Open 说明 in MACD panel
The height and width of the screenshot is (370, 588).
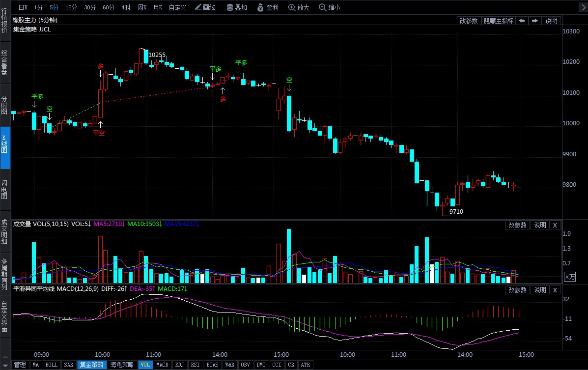540,290
